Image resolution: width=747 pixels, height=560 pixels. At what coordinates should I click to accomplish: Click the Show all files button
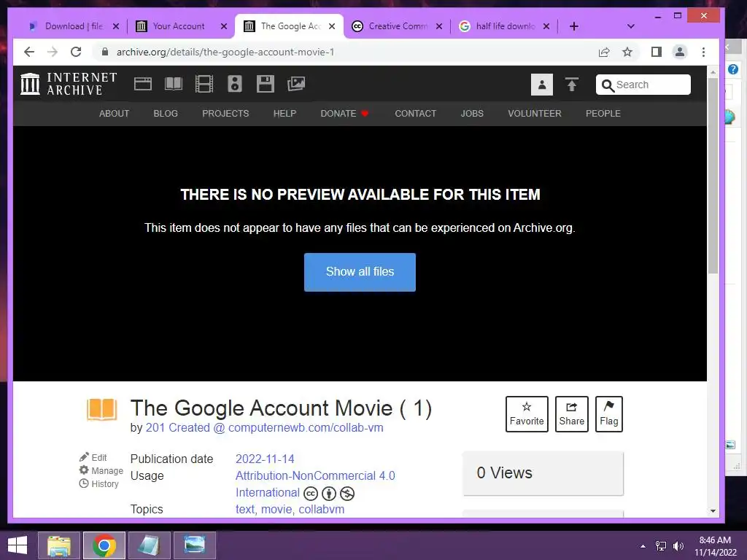tap(360, 272)
